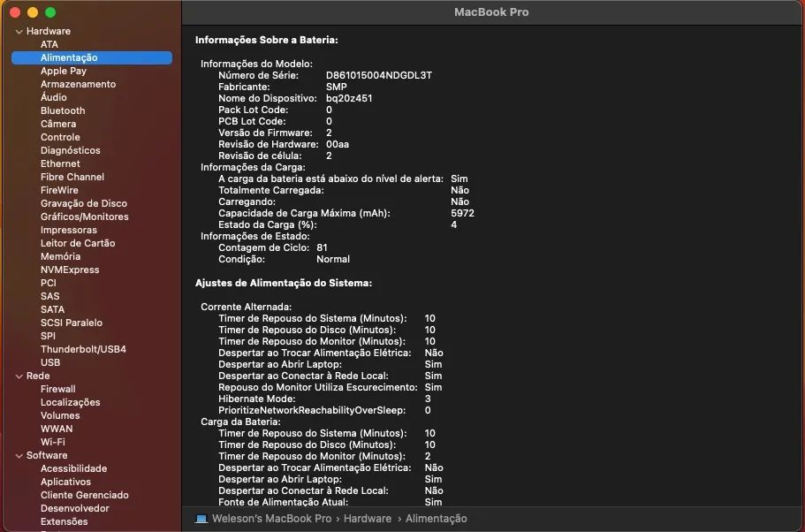Open Diagnósticos in the sidebar

(71, 150)
